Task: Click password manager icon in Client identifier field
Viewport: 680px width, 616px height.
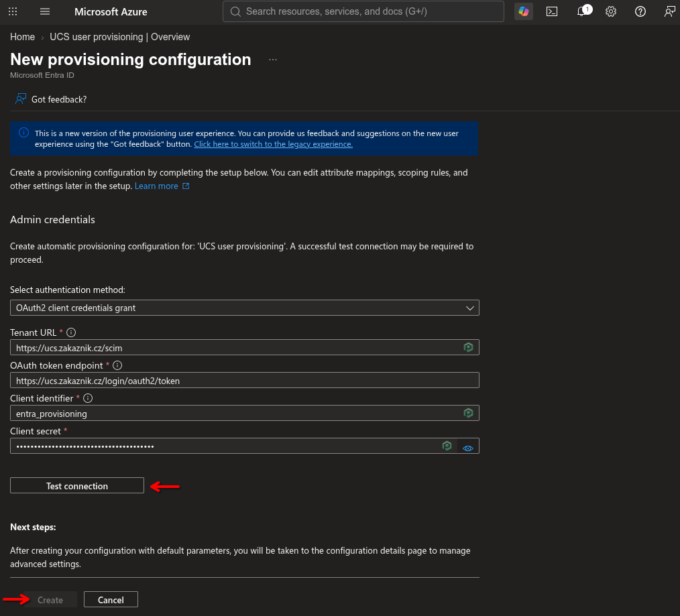Action: pyautogui.click(x=468, y=413)
